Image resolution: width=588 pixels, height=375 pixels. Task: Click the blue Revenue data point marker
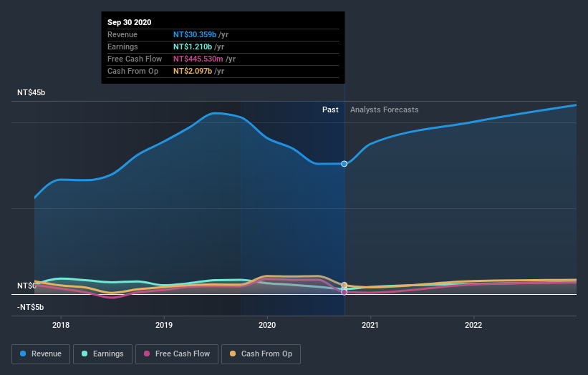[x=344, y=164]
